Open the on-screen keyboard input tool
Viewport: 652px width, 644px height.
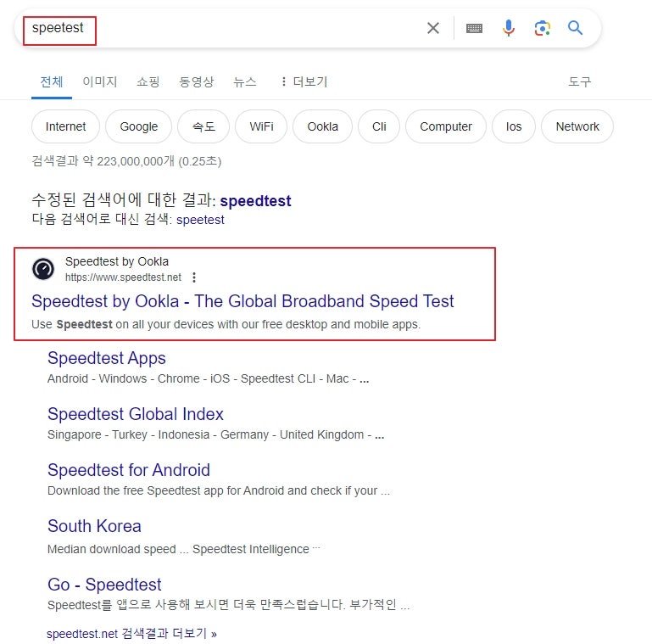click(x=474, y=28)
